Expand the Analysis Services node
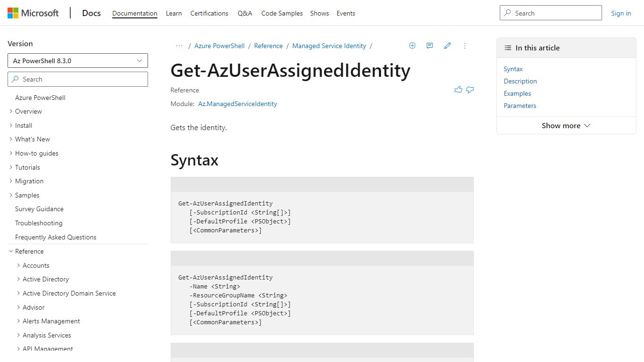Screen dimensions: 644x362 tap(18, 335)
